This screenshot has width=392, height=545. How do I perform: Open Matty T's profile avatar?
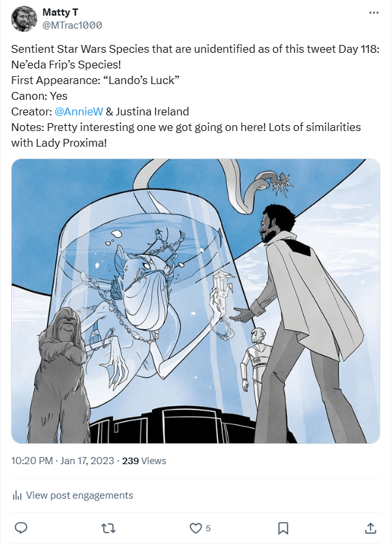click(x=24, y=19)
